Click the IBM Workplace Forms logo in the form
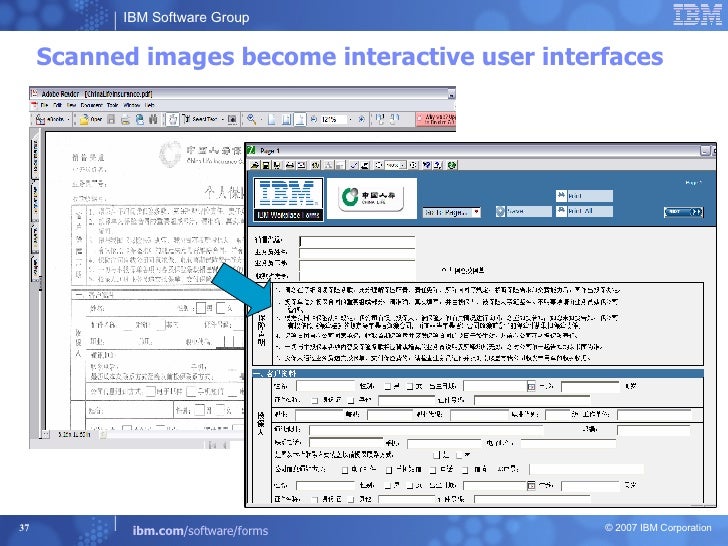728x546 pixels. [x=288, y=199]
